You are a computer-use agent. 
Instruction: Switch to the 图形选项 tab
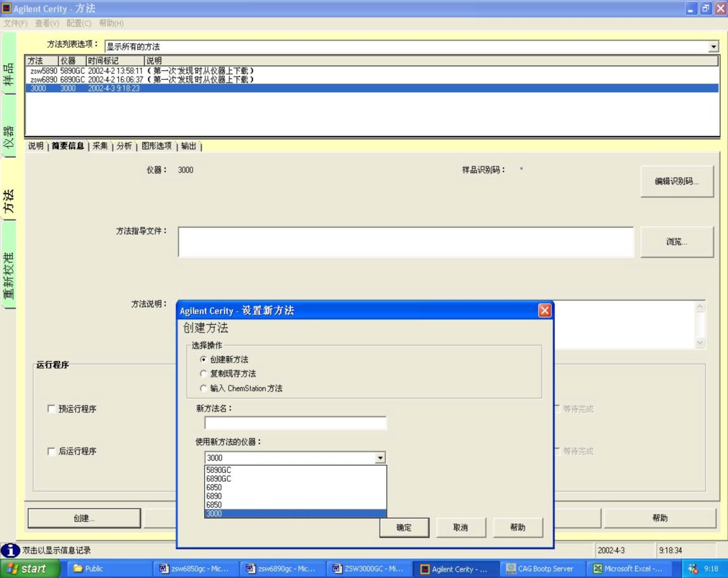tap(156, 146)
